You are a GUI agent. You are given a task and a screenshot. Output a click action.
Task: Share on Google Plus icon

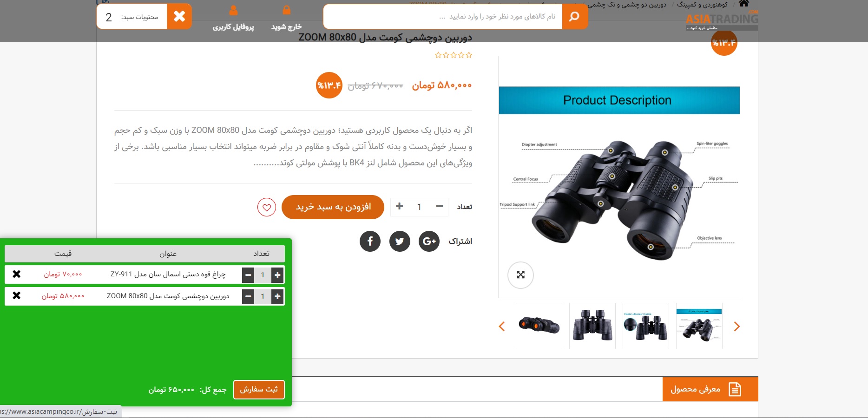pos(429,241)
